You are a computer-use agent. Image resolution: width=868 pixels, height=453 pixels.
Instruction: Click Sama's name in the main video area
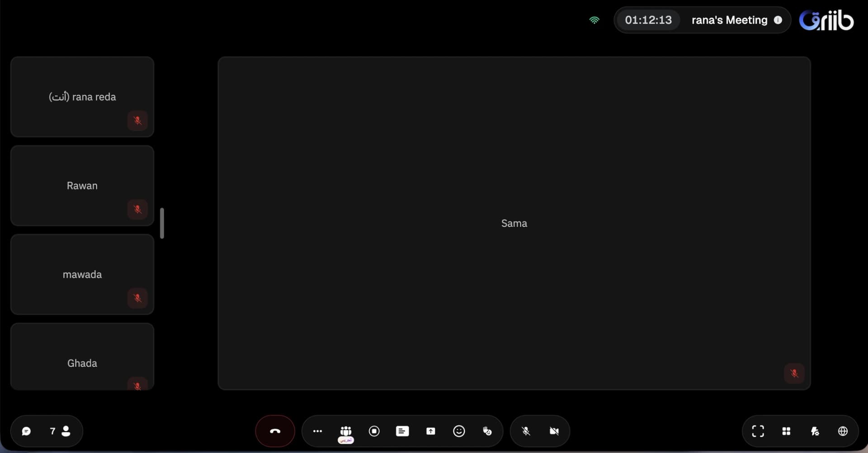point(514,223)
